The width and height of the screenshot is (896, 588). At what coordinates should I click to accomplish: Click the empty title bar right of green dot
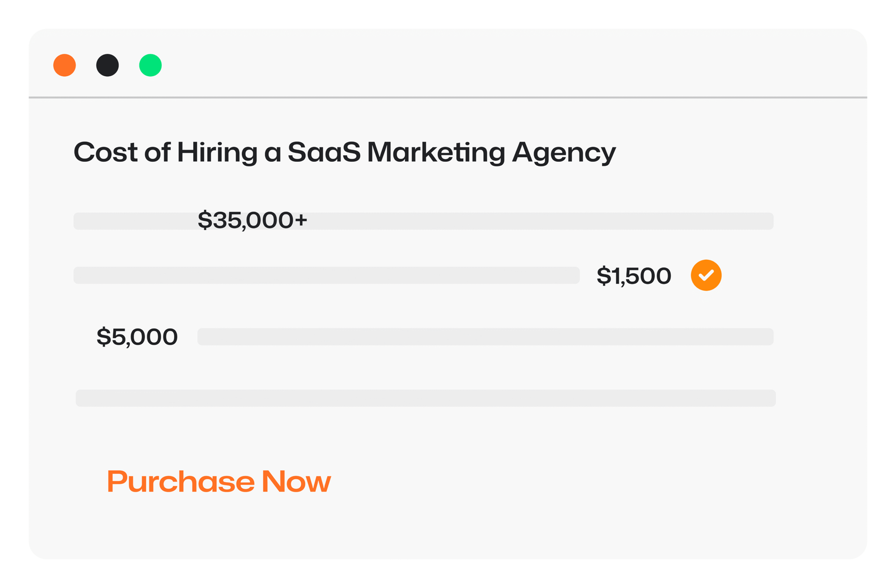pyautogui.click(x=504, y=66)
